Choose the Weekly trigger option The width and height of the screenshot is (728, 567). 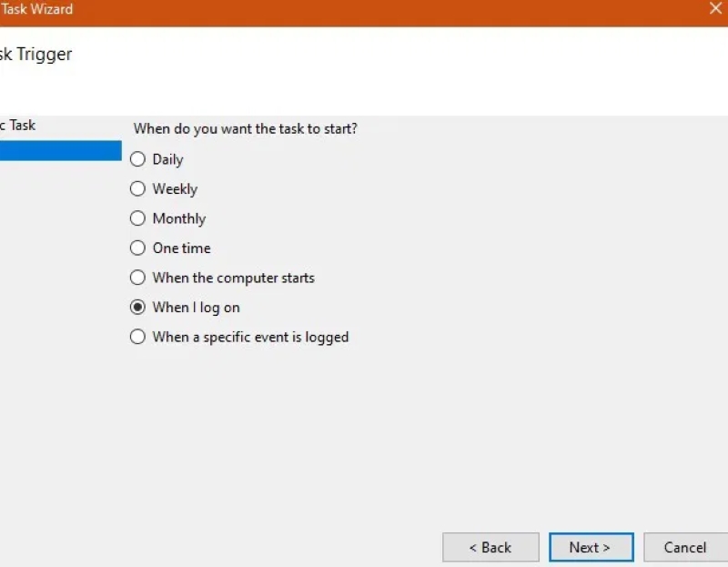137,189
